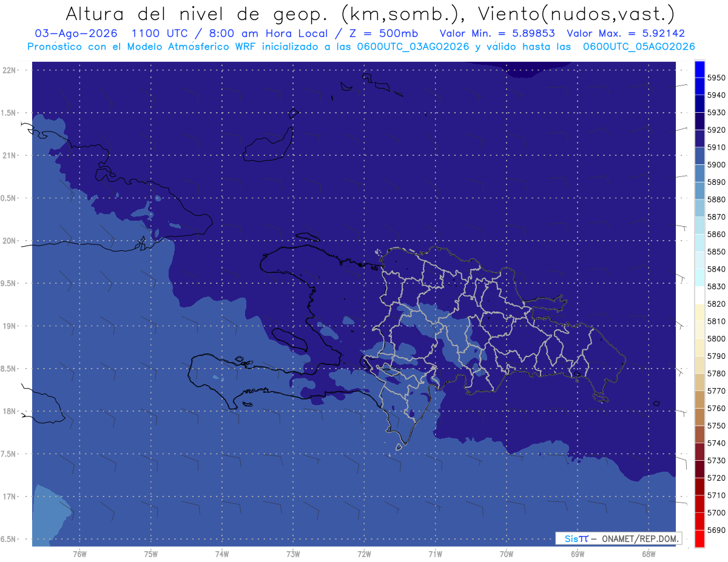
Task: Click the '5700' legend value
Action: (x=716, y=513)
